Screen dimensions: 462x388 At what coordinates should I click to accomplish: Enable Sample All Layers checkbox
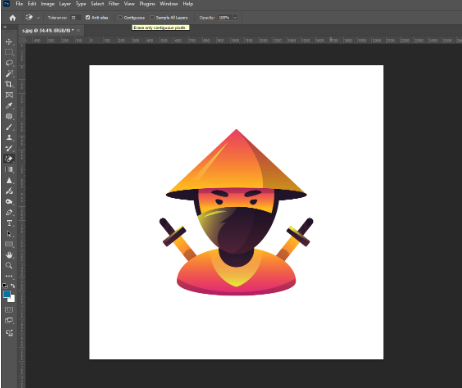[152, 17]
